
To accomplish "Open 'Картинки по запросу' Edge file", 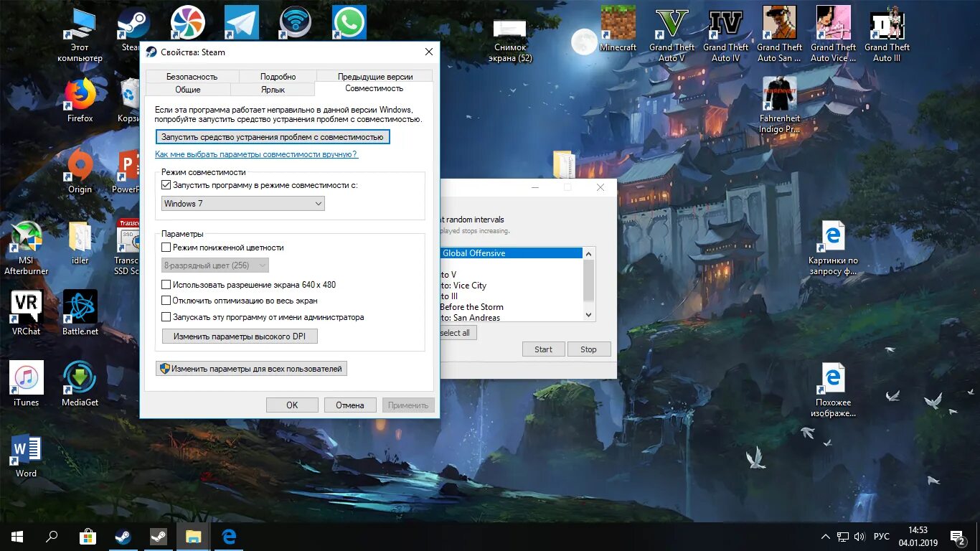I will (833, 248).
